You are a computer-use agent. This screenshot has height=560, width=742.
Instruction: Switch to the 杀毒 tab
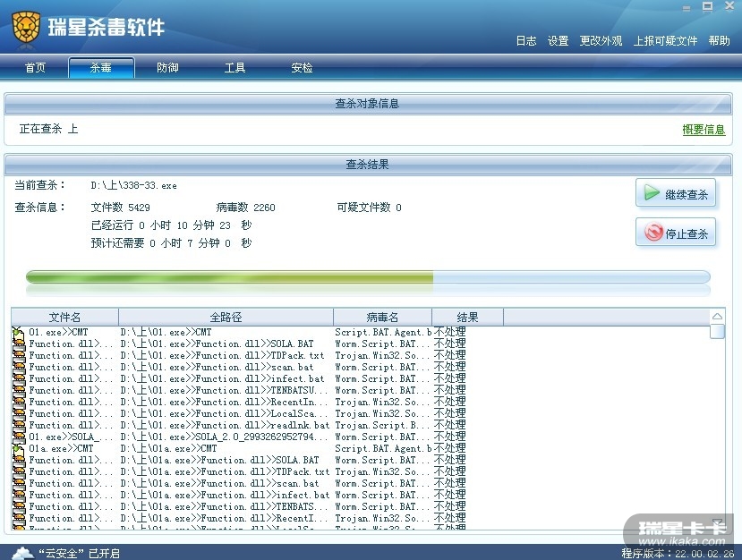tap(101, 68)
